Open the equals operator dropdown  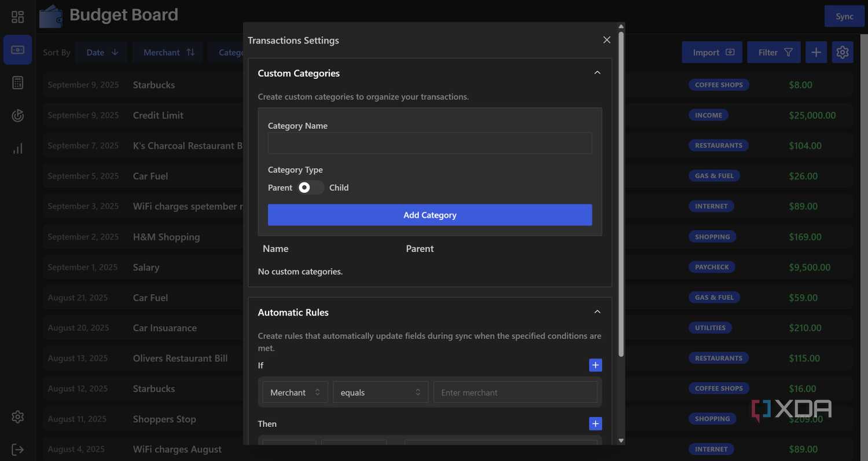click(381, 392)
